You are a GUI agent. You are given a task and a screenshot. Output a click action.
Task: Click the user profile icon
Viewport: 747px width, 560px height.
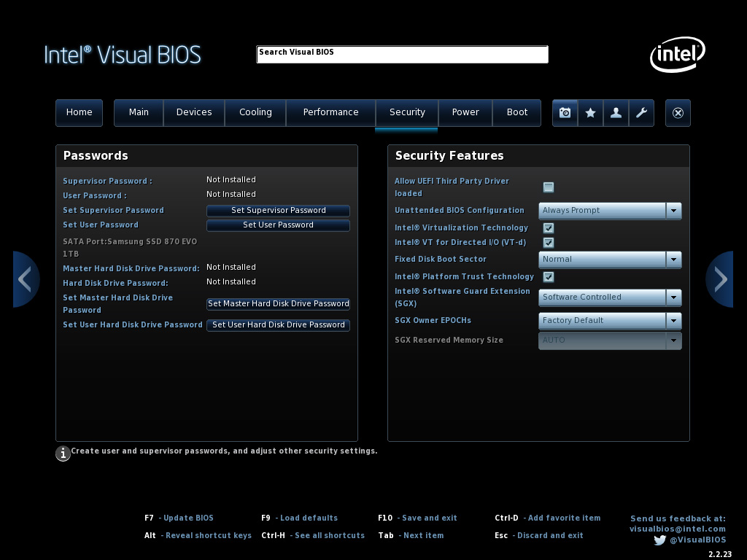pyautogui.click(x=616, y=113)
